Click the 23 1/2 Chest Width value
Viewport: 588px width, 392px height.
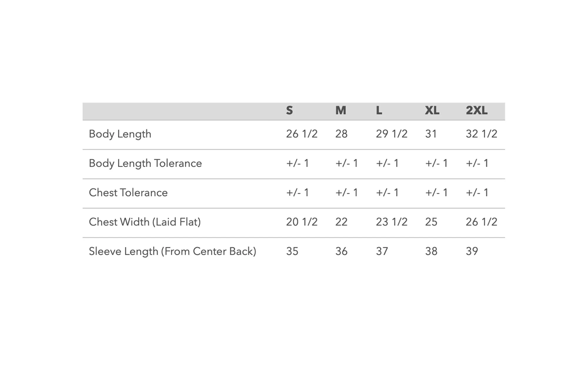click(x=392, y=222)
